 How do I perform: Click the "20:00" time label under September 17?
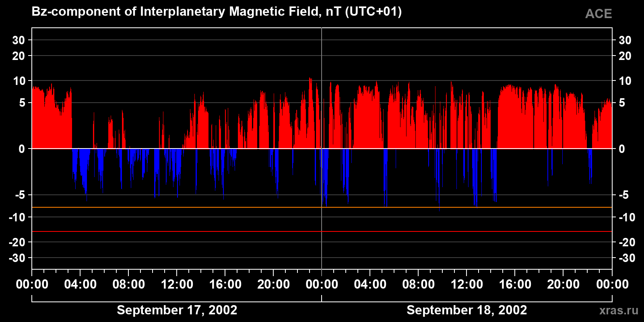274,284
